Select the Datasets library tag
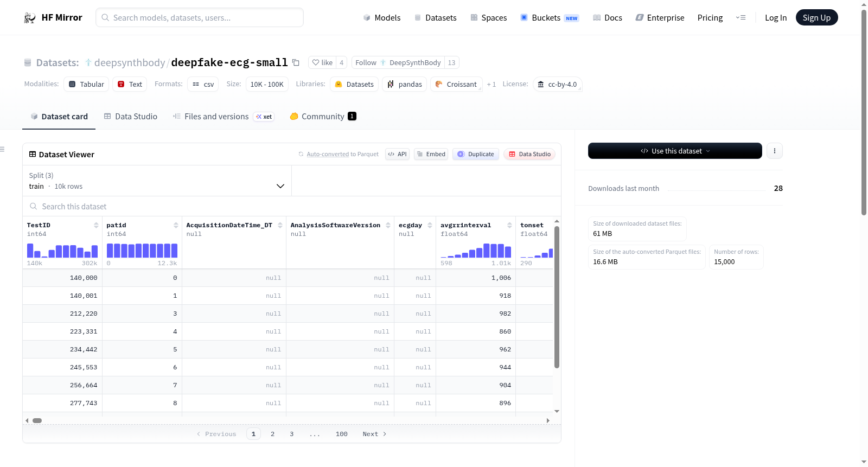 coord(354,84)
